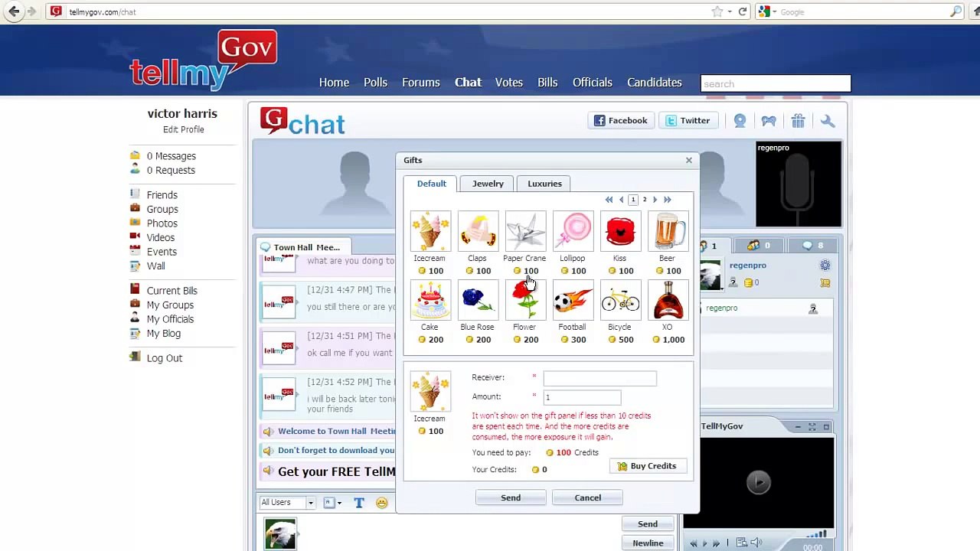
Task: Open the text font T tool
Action: tap(358, 503)
